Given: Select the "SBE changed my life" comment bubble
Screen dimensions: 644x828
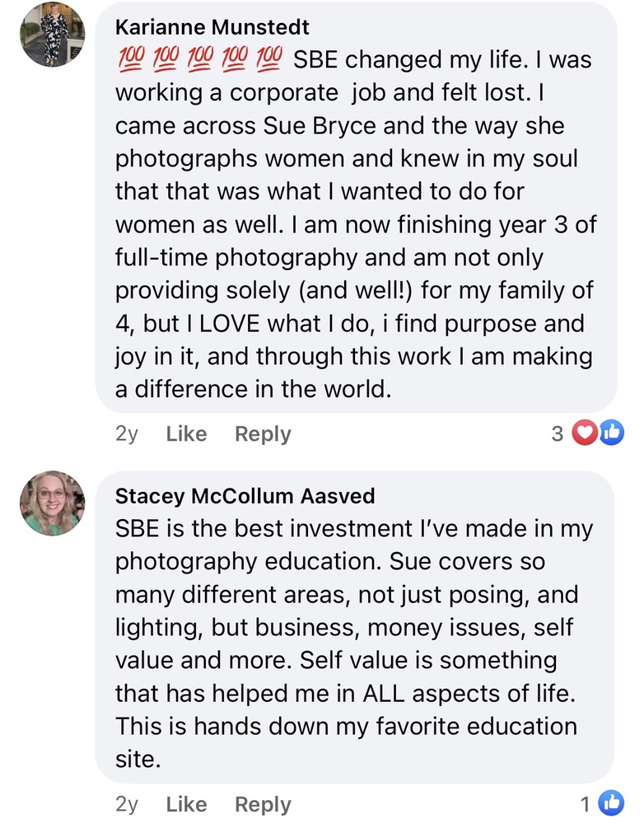Looking at the screenshot, I should (356, 222).
